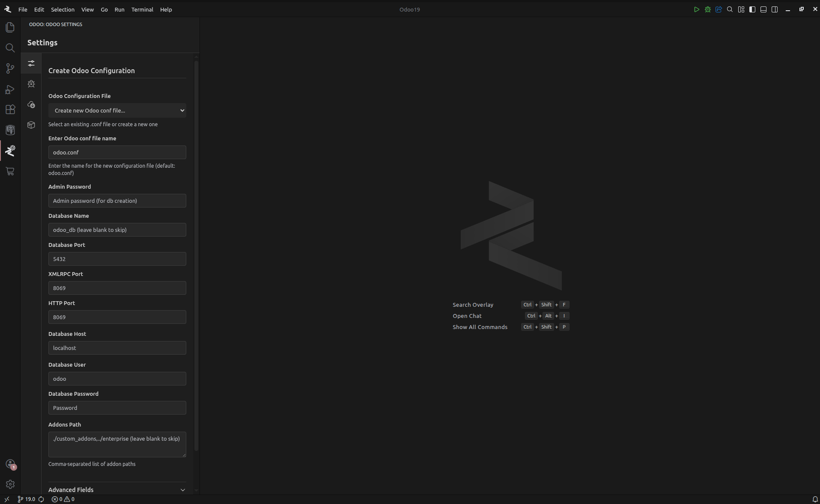Open the Accounts icon with notification badge

(10, 464)
